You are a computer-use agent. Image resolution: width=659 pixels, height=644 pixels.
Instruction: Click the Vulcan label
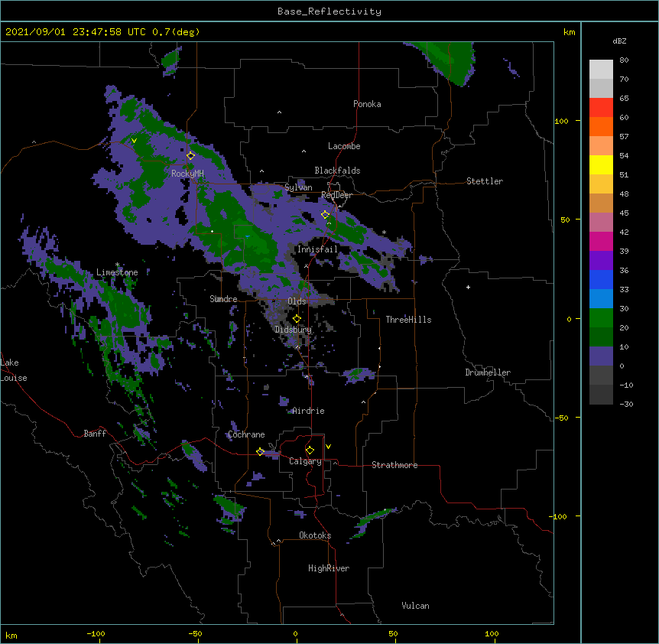pyautogui.click(x=415, y=606)
